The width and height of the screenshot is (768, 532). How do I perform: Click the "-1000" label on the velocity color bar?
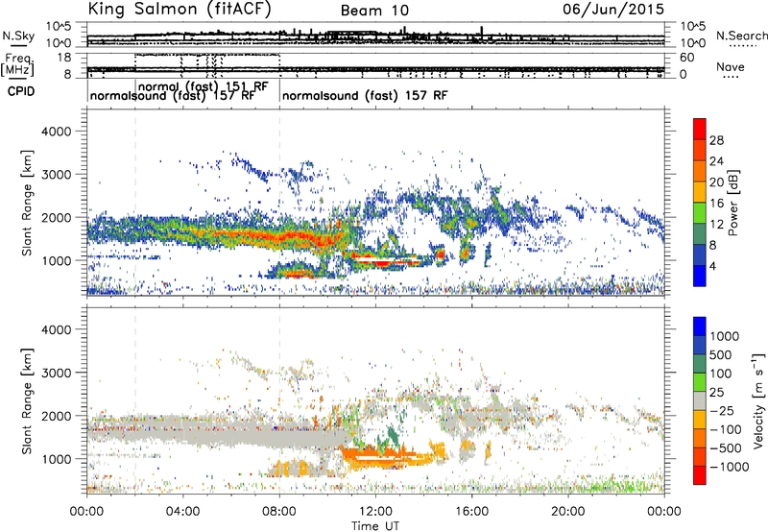pyautogui.click(x=730, y=467)
